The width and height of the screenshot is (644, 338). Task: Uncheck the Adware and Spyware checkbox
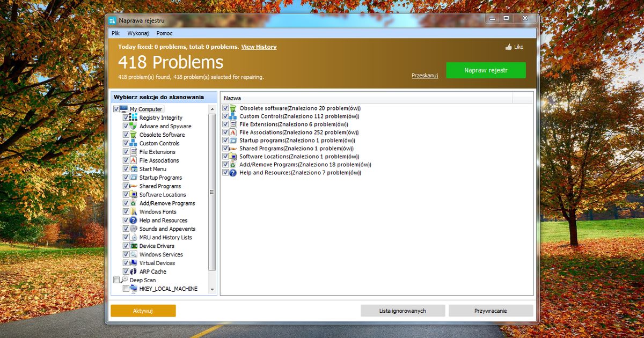[126, 126]
